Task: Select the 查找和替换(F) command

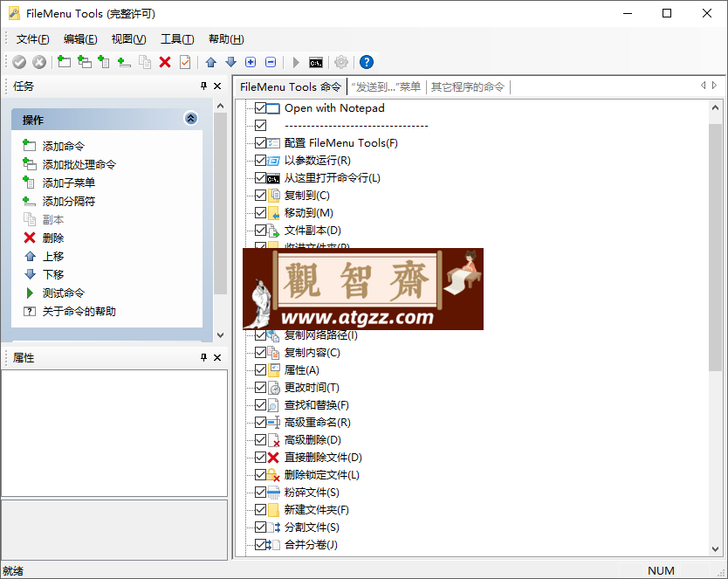Action: pyautogui.click(x=317, y=405)
